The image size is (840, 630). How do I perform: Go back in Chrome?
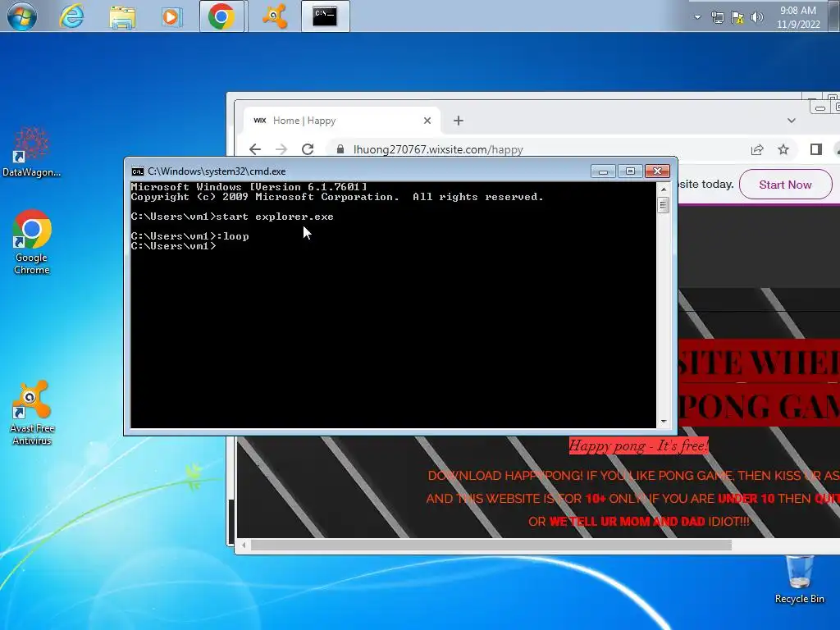(255, 149)
